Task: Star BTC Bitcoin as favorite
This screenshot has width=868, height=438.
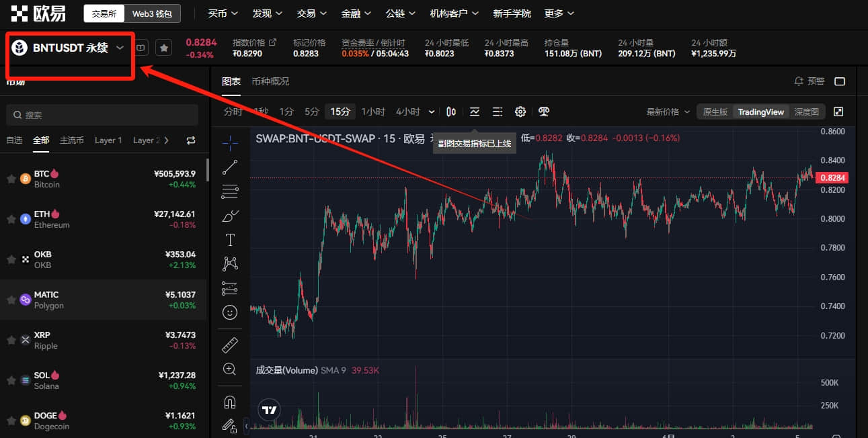Action: click(11, 179)
